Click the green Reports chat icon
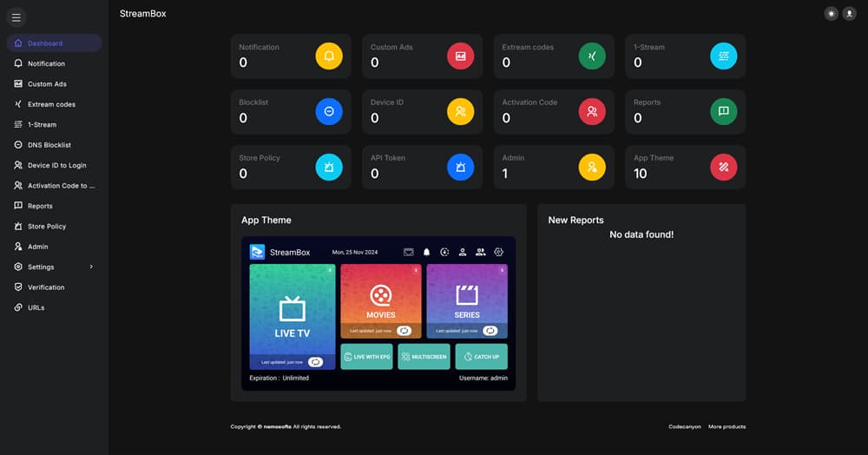The image size is (868, 455). coord(724,111)
